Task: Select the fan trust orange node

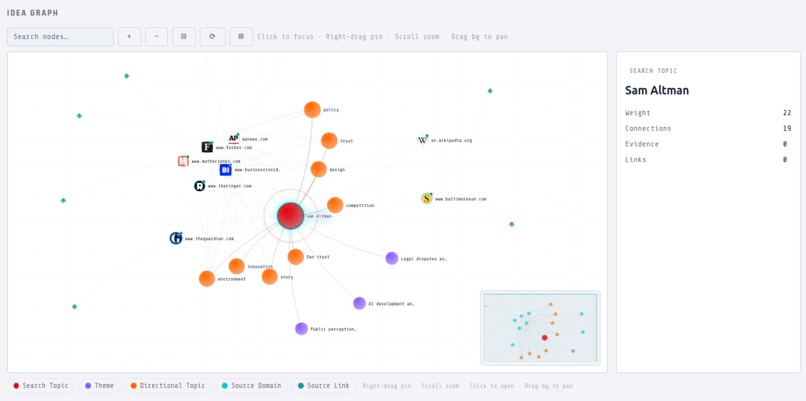Action: 296,257
